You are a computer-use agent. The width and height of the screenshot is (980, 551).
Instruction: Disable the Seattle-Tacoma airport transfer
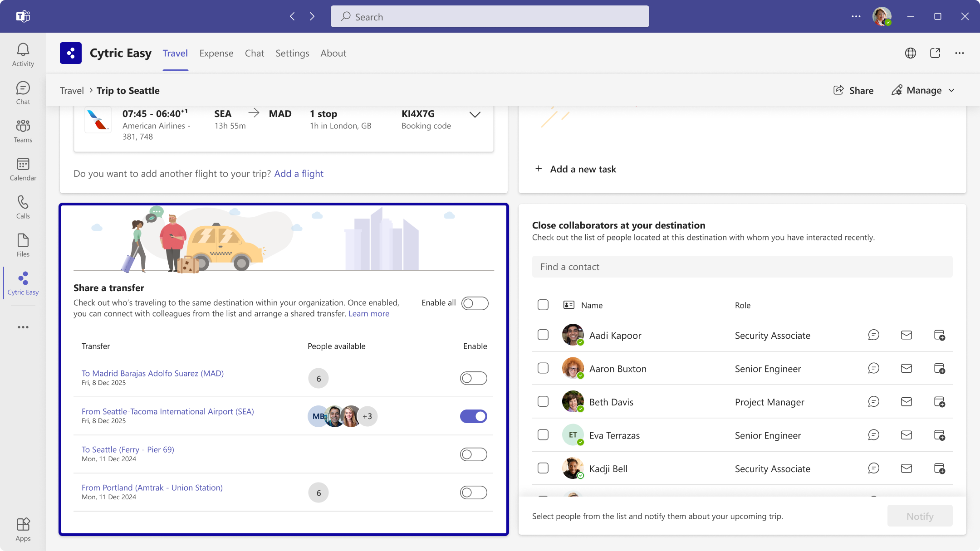(x=473, y=416)
